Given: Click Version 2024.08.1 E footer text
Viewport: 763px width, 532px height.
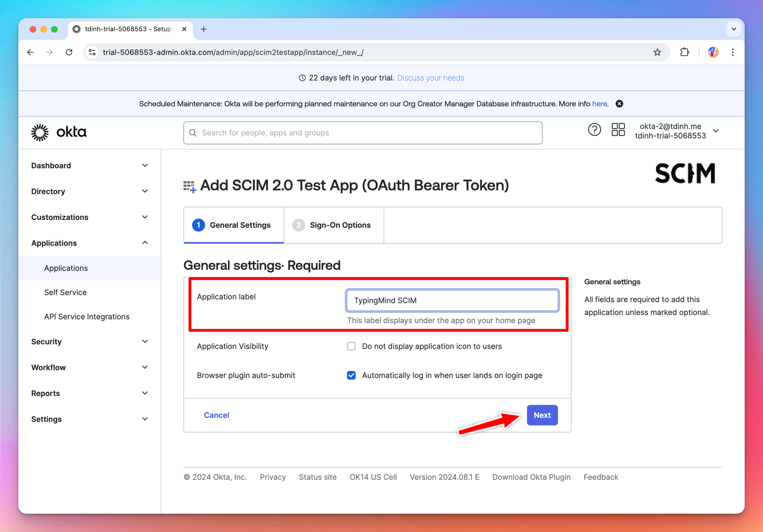Looking at the screenshot, I should coord(444,477).
